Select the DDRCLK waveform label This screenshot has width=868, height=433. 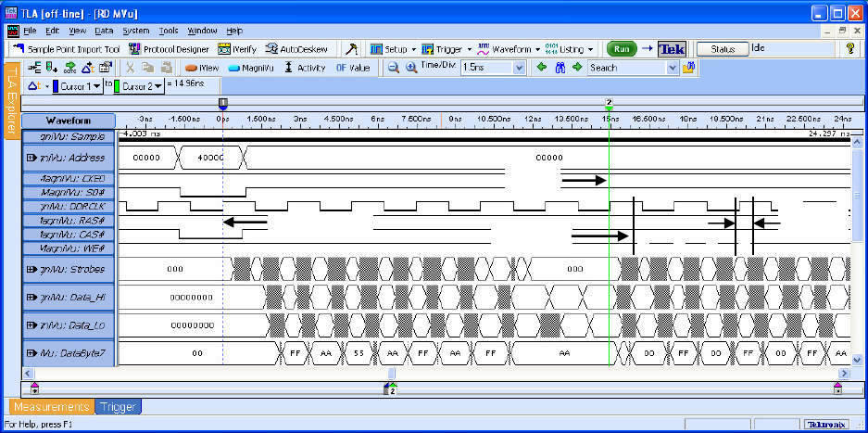pos(69,206)
